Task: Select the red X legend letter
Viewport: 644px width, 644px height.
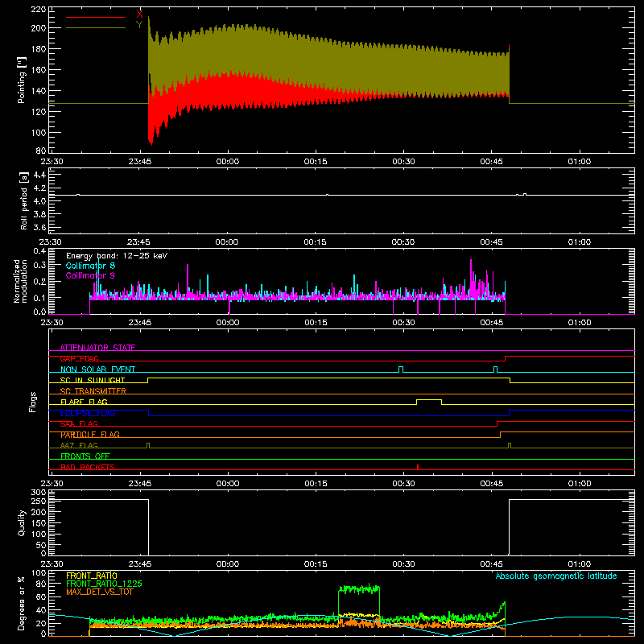Action: [x=139, y=14]
